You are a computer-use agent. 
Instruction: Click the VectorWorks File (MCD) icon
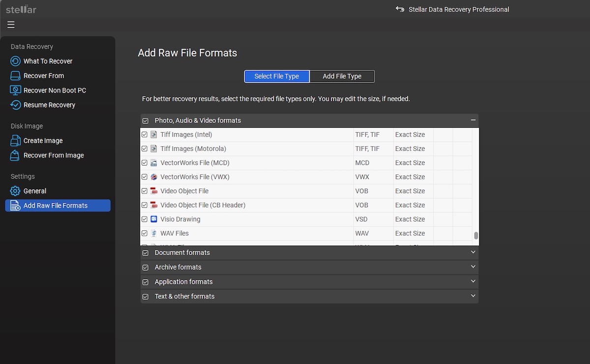click(154, 163)
